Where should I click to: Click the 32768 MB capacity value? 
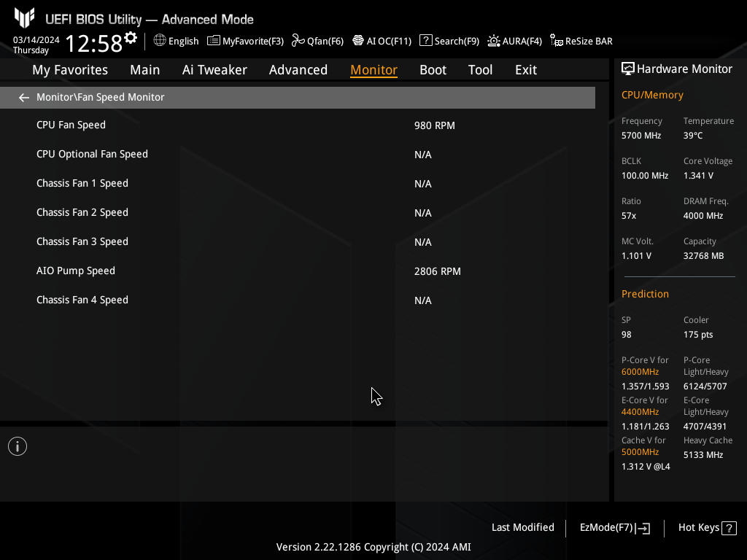(x=704, y=256)
